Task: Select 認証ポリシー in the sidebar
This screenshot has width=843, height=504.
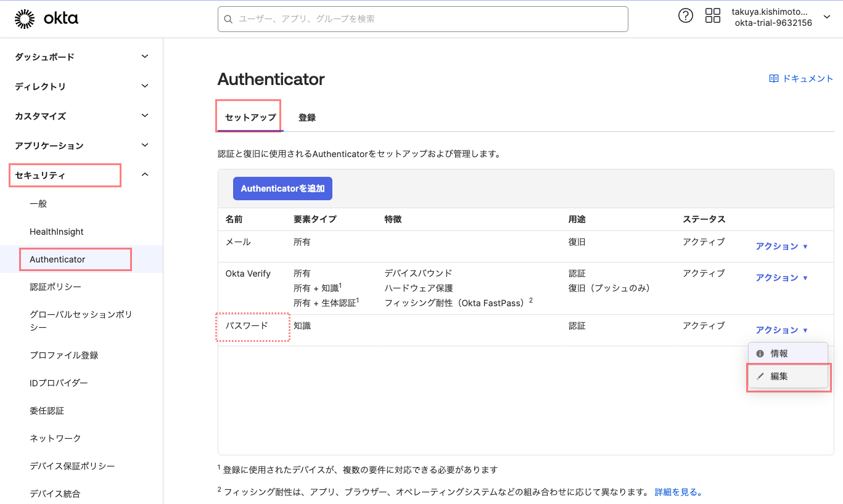Action: point(57,287)
